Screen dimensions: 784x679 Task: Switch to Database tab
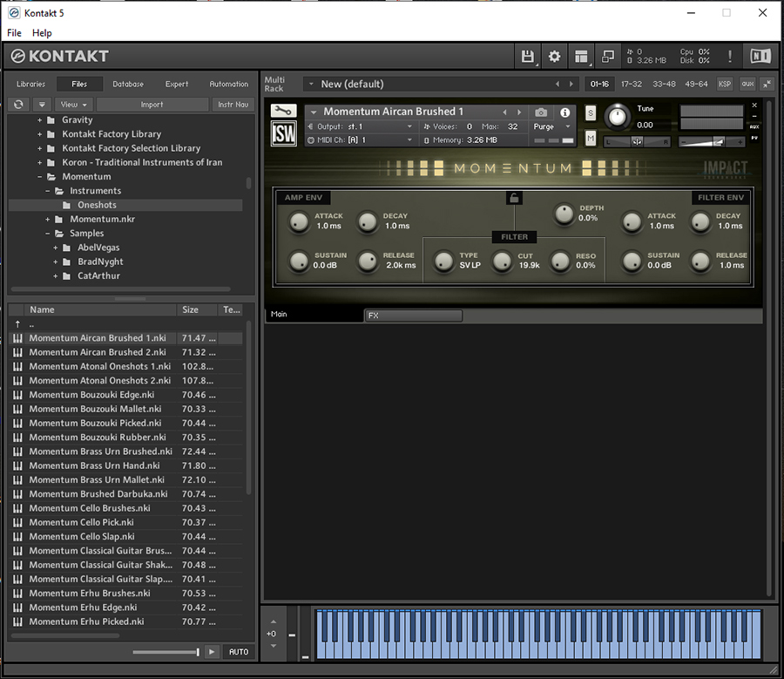click(x=128, y=84)
